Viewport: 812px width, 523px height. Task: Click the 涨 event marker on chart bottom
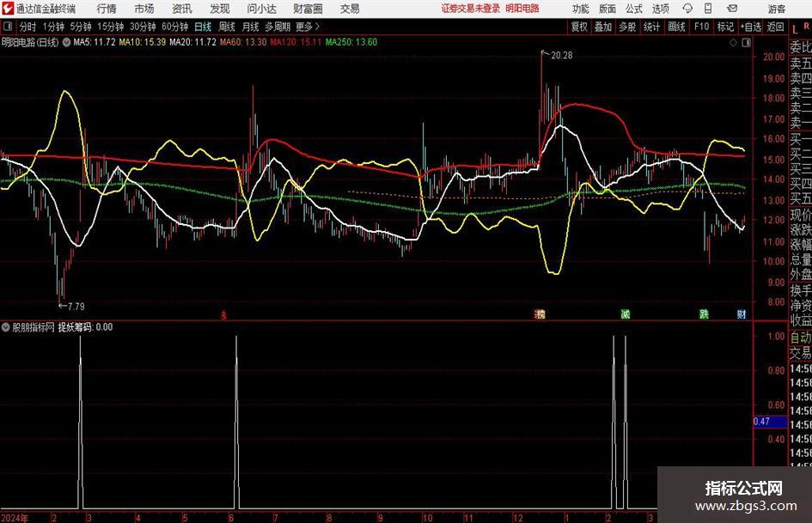coord(540,313)
